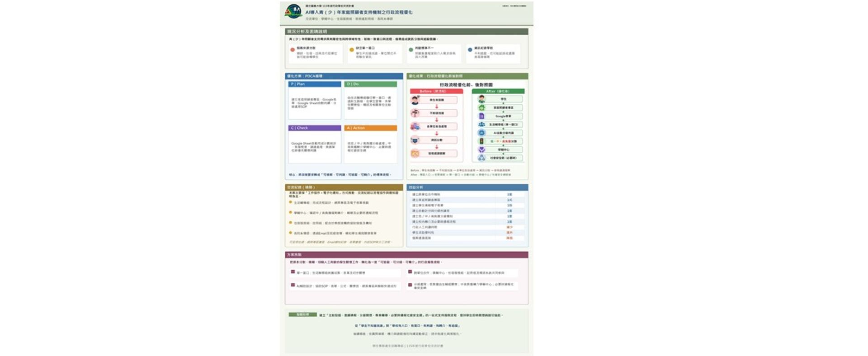This screenshot has width=868, height=356.
Task: Click the blue dot in the fourth problem card
Action: point(470,50)
